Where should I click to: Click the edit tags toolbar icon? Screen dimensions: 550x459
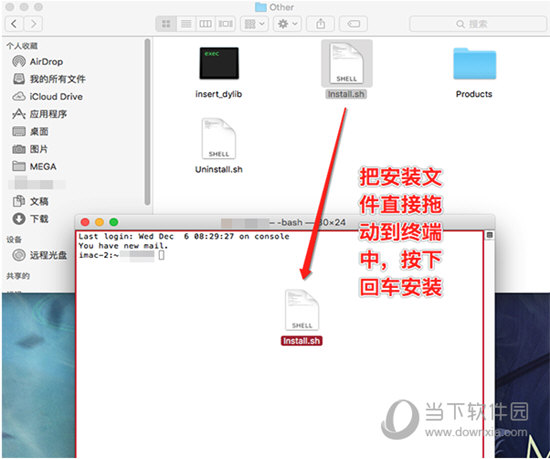click(x=353, y=24)
